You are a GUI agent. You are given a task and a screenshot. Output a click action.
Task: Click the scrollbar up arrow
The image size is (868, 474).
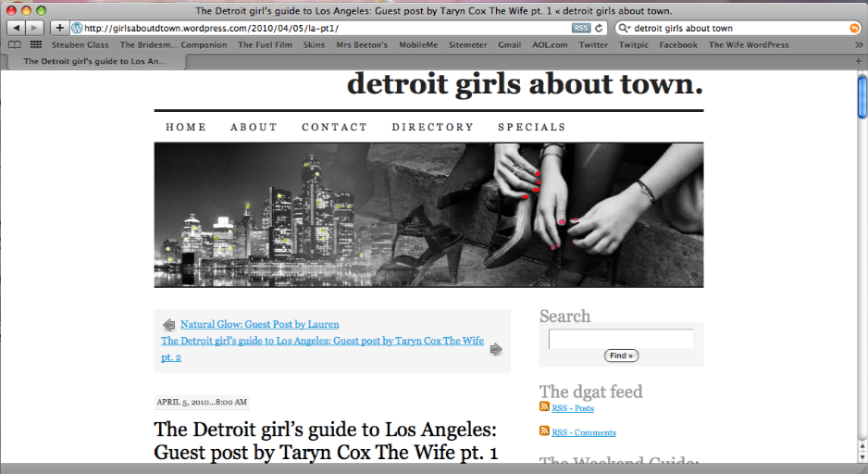(862, 445)
